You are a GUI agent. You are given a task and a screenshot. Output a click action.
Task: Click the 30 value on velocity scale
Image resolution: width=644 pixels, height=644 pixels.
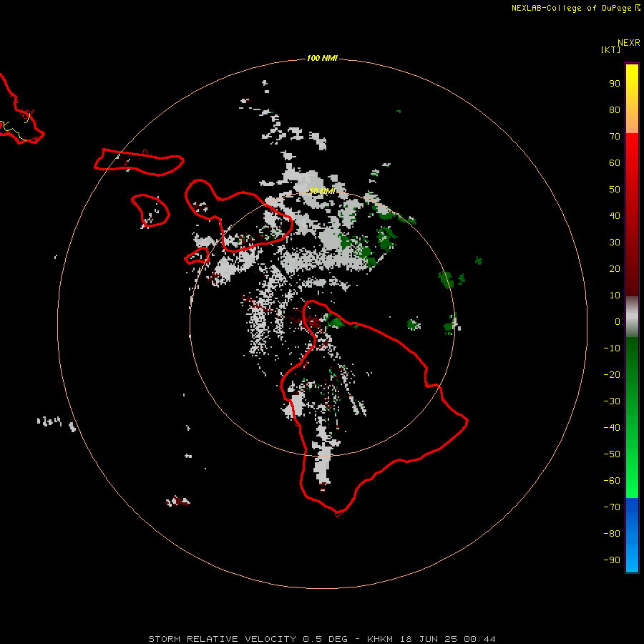point(615,243)
